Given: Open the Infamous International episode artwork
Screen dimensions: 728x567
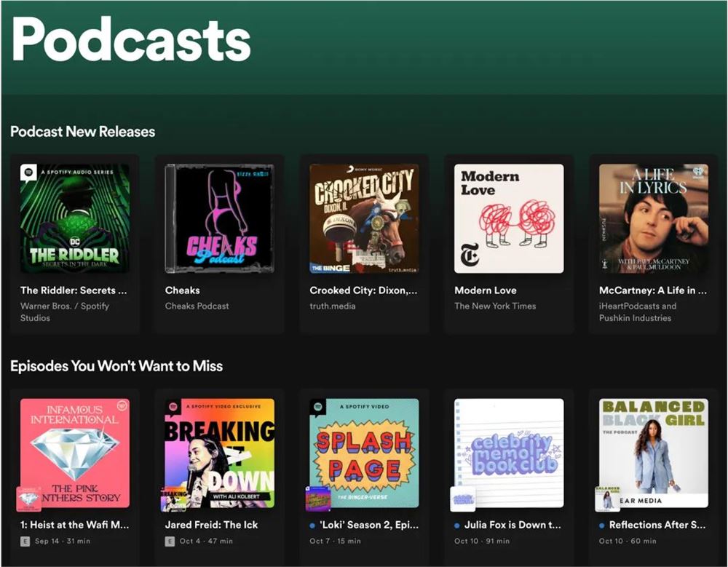Looking at the screenshot, I should (x=75, y=453).
